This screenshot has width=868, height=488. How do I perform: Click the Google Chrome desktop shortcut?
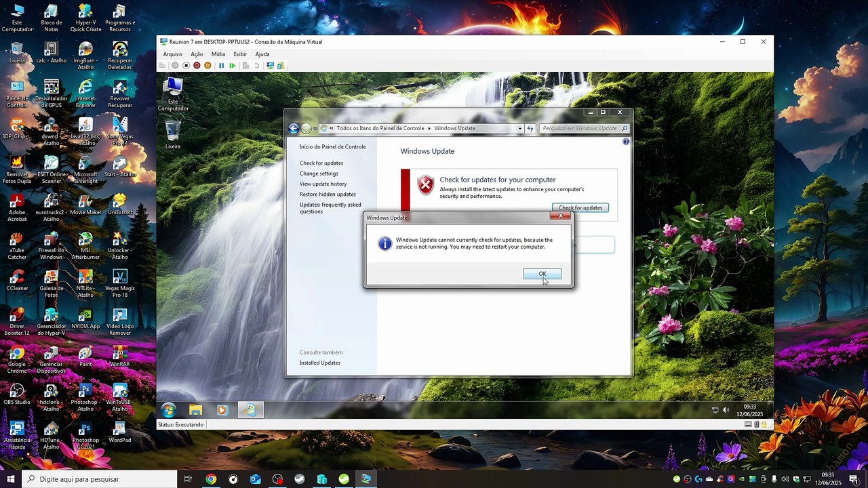pos(17,359)
